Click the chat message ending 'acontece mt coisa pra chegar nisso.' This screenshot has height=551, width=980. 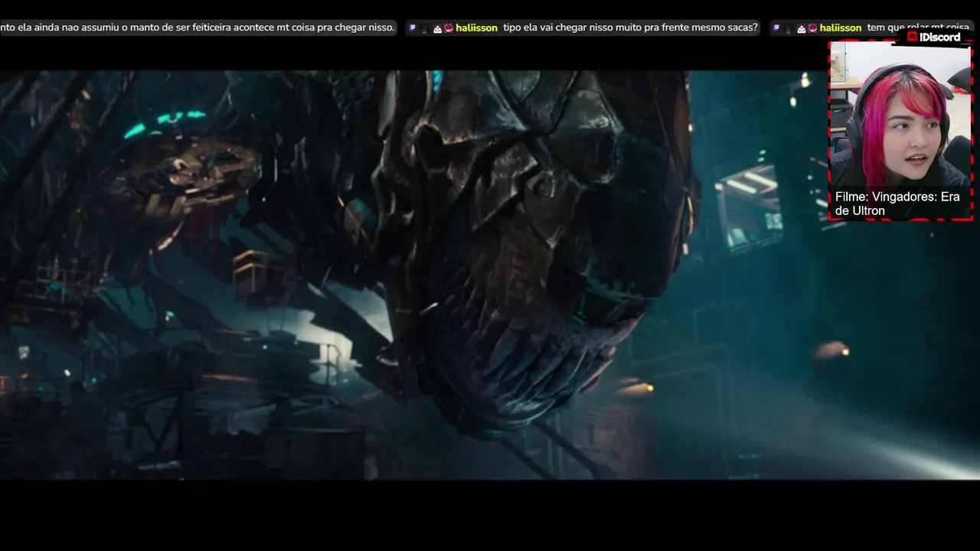point(198,28)
